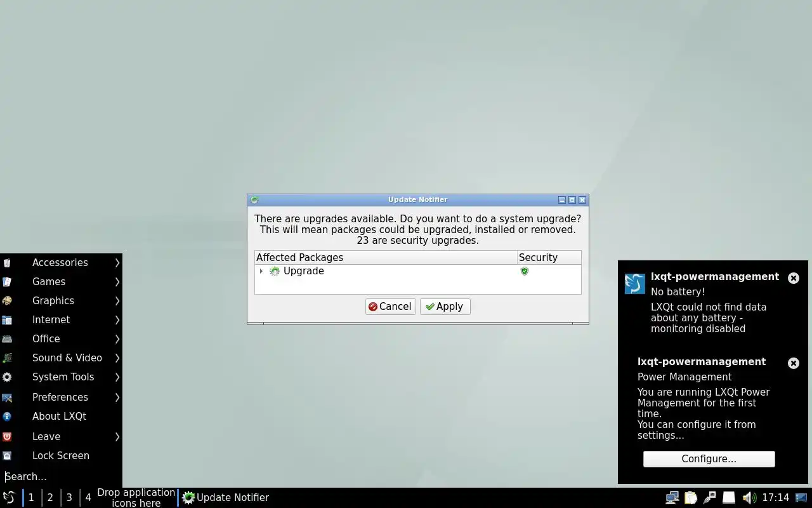Minimize the Update Notifier window

pyautogui.click(x=561, y=199)
